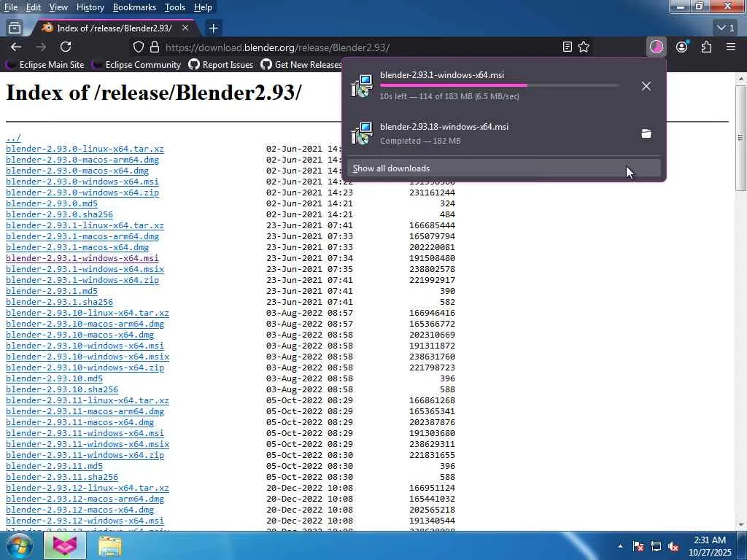Download blender-2.93.11-linux-x64.tar.xz
747x560 pixels.
(88, 400)
